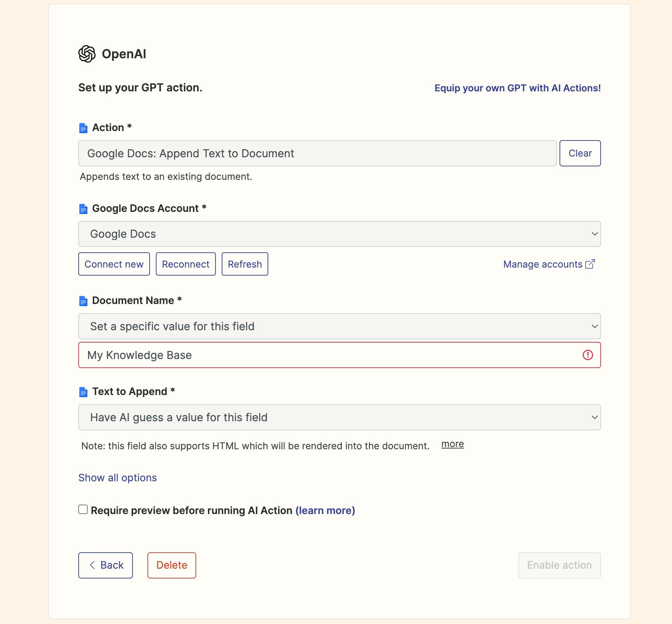The width and height of the screenshot is (672, 624).
Task: Open Equip your own GPT with AI Actions link
Action: (x=518, y=88)
